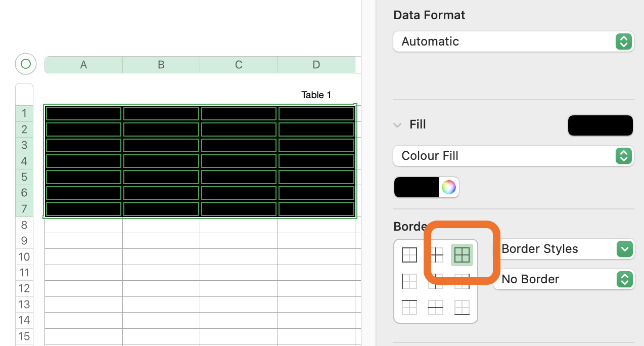
Task: Select the outside borders icon
Action: click(409, 254)
